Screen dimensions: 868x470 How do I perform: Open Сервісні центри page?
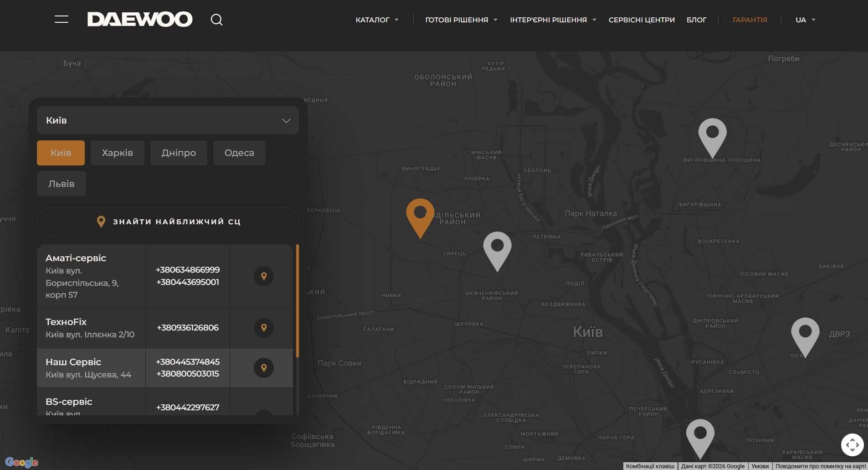point(642,20)
